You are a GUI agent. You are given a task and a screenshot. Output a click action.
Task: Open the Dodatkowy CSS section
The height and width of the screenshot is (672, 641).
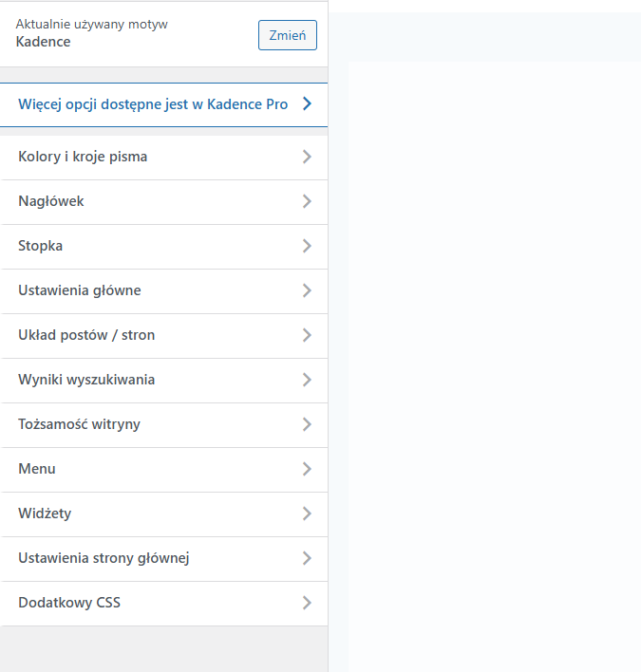[x=69, y=603]
